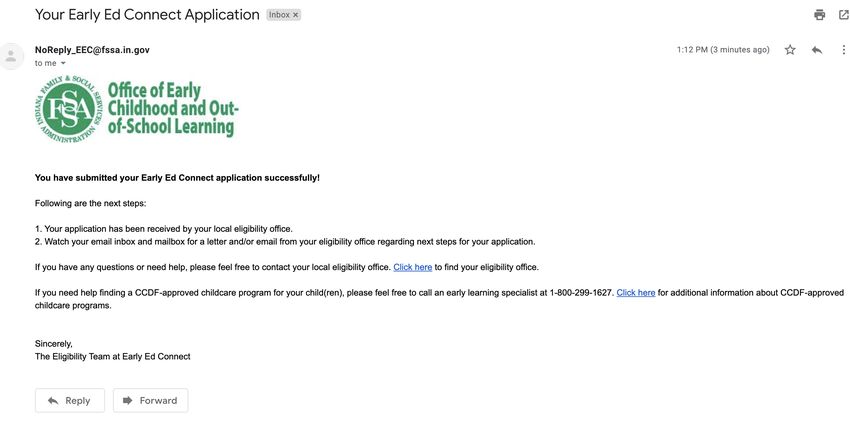Viewport: 850px width, 434px height.
Task: Click the Reply button below the message
Action: tap(69, 400)
